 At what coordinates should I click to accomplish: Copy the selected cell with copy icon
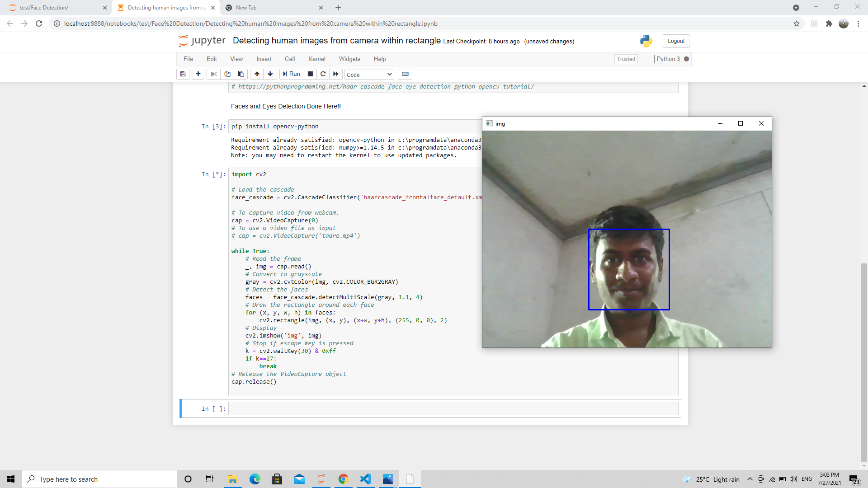click(227, 74)
